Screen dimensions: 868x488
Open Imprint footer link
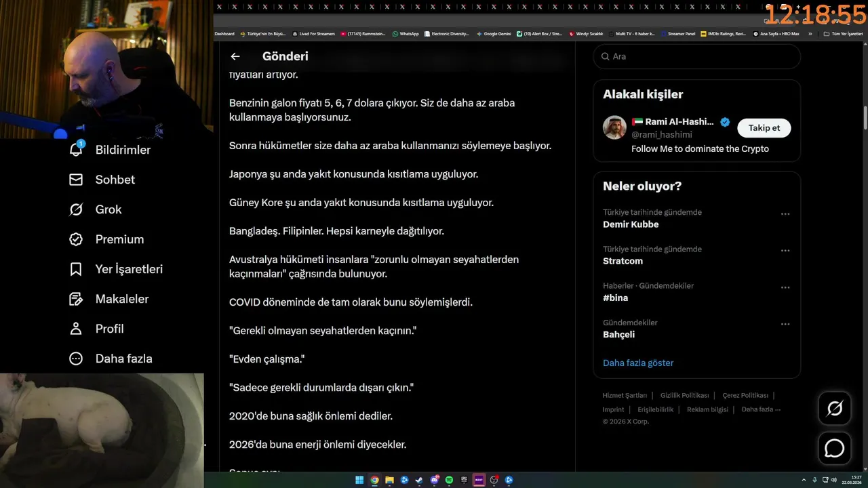(613, 409)
